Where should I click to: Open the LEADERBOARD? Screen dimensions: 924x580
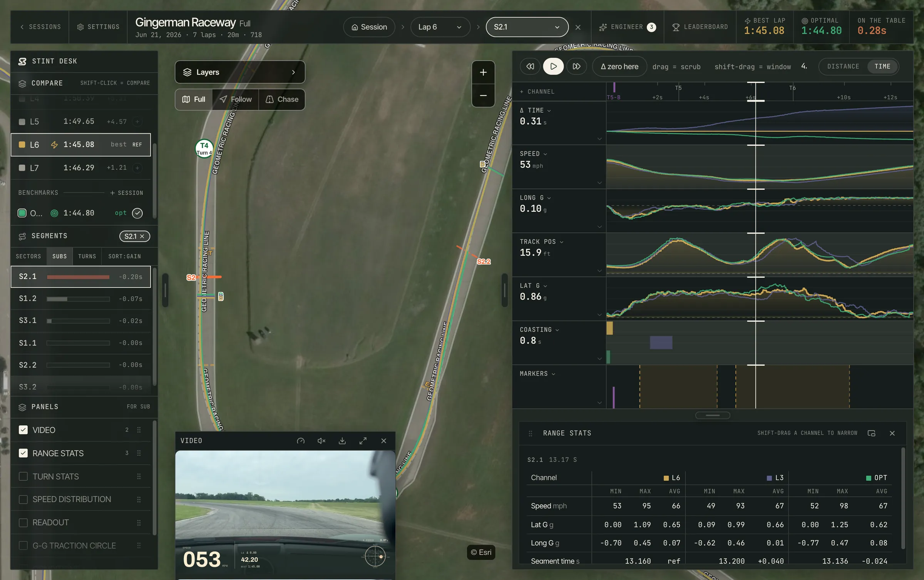[x=700, y=27]
